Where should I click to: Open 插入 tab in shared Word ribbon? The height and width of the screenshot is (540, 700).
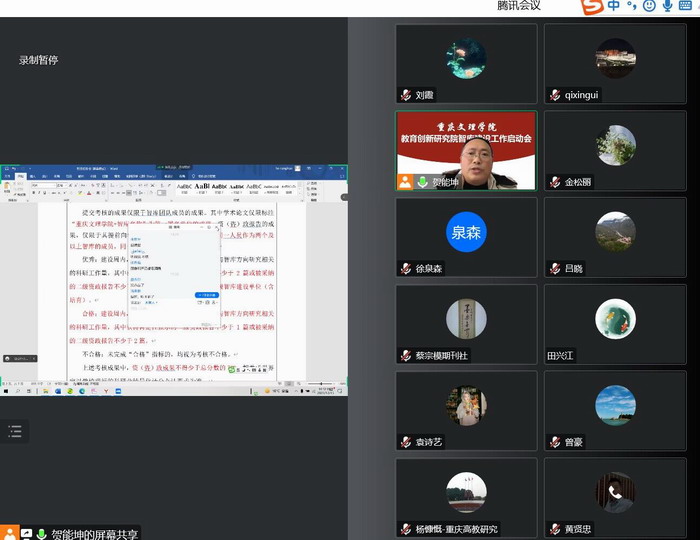click(x=33, y=176)
